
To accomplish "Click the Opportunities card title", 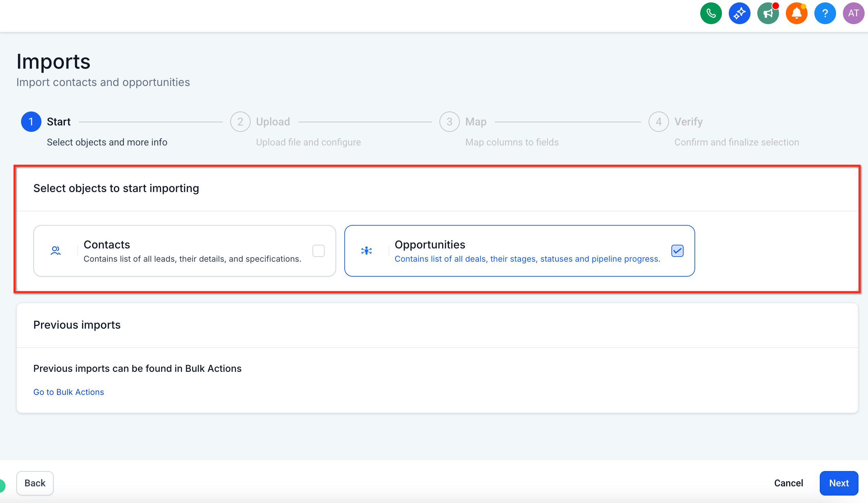I will [430, 244].
